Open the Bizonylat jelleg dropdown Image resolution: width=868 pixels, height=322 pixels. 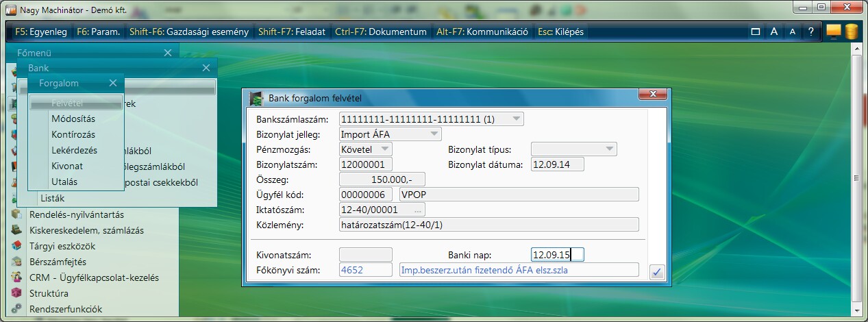coord(434,134)
